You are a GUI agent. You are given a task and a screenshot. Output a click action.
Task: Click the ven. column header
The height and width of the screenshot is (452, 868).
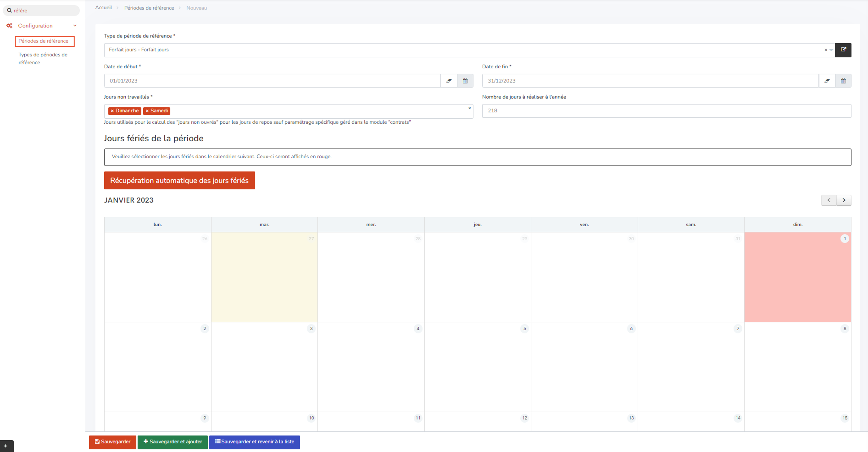584,225
